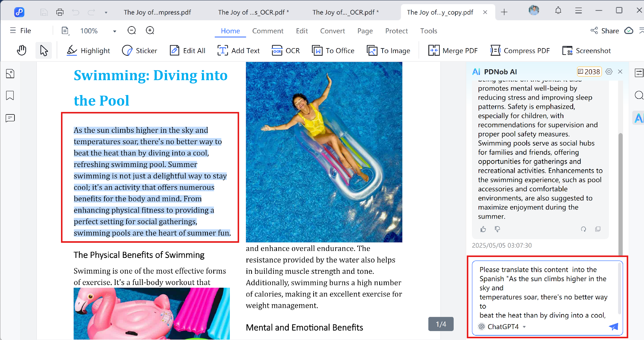Thumbs down the AI response
Screen dimensions: 644x340
pos(497,229)
